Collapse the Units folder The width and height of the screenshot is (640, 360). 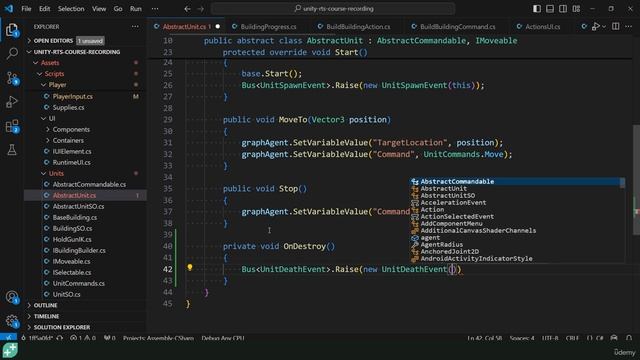point(56,173)
